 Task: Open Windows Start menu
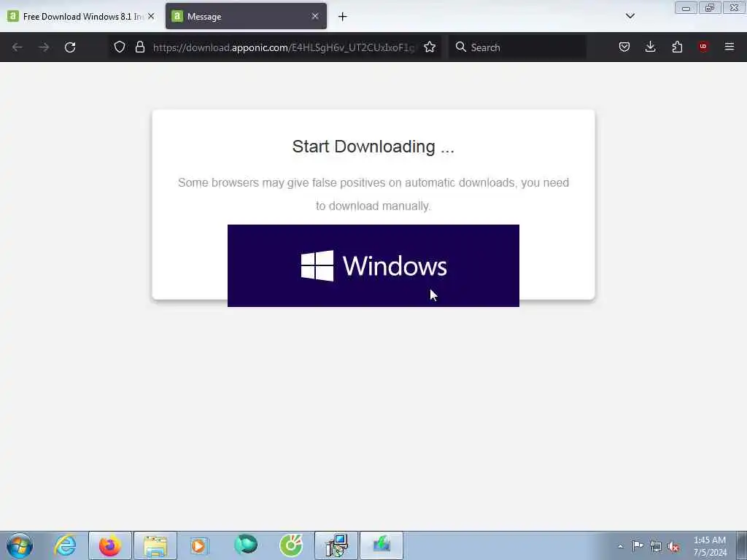20,545
